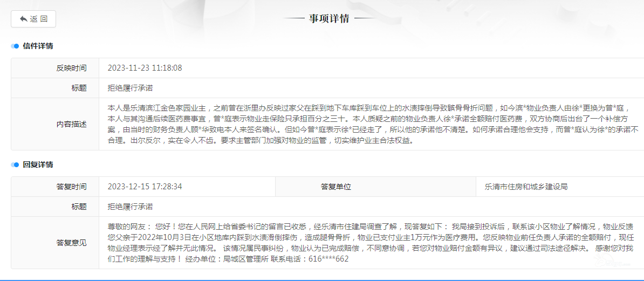Click the 拒绝履行承诺 title in 信件详情 table
The width and height of the screenshot is (644, 281).
(130, 88)
